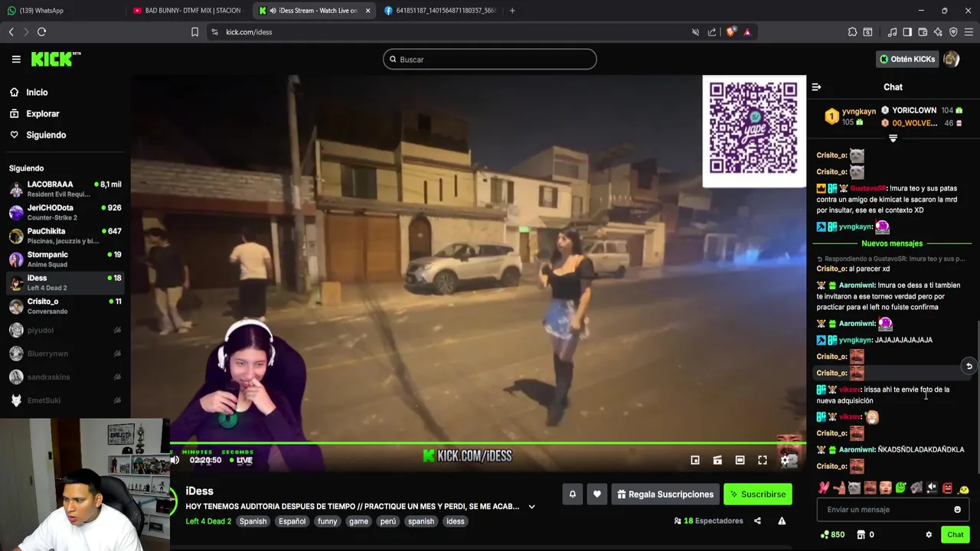Image resolution: width=980 pixels, height=551 pixels.
Task: Open the Crisito_o channel in the sidebar
Action: (65, 306)
